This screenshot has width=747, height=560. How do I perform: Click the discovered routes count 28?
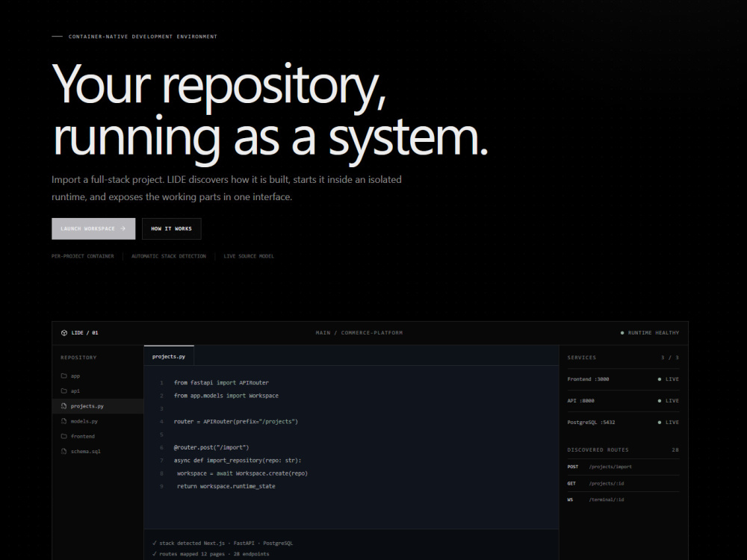click(x=675, y=450)
